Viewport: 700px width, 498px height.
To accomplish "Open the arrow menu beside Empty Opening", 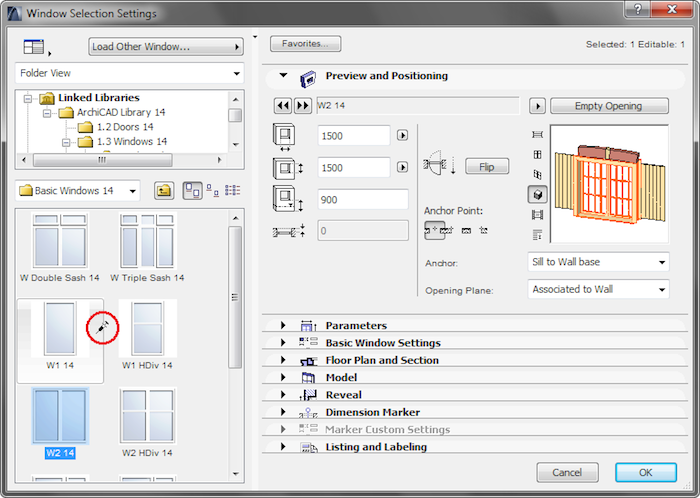I will click(x=538, y=106).
